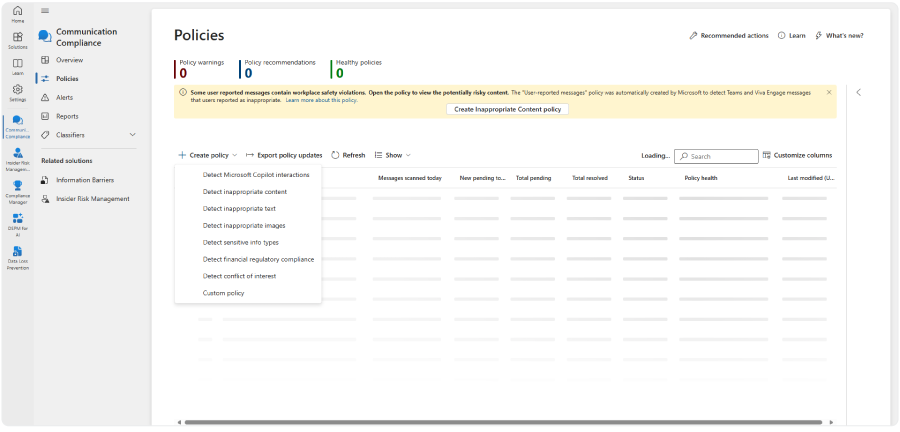Open the Learn rail icon
The height and width of the screenshot is (432, 900).
point(18,67)
